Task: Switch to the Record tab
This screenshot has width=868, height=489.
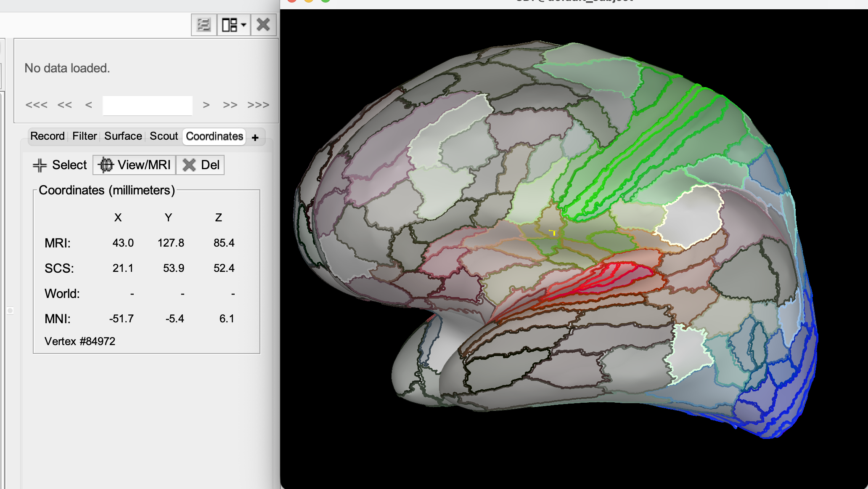Action: pos(48,136)
